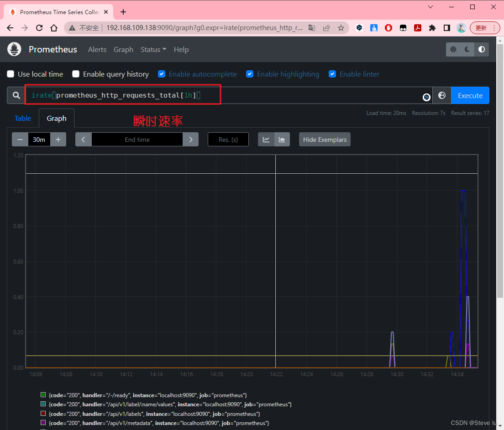The image size is (504, 430).
Task: Move end time forward
Action: pyautogui.click(x=191, y=140)
